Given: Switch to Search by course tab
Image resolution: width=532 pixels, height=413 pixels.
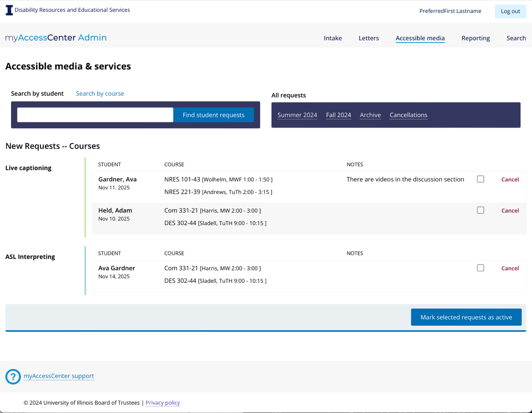Looking at the screenshot, I should click(x=100, y=94).
